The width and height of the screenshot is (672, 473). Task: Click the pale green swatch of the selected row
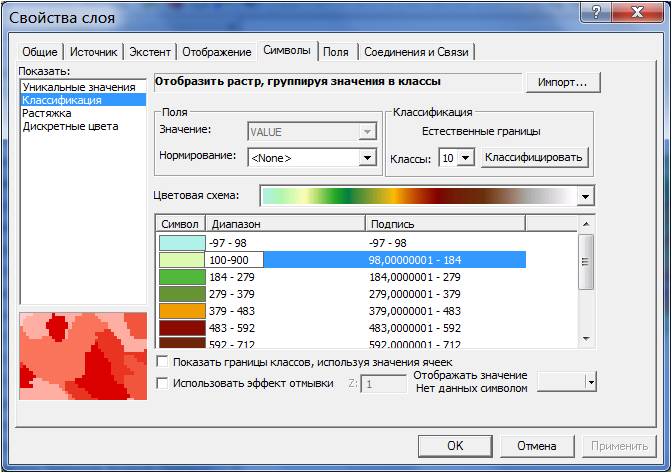(x=182, y=260)
